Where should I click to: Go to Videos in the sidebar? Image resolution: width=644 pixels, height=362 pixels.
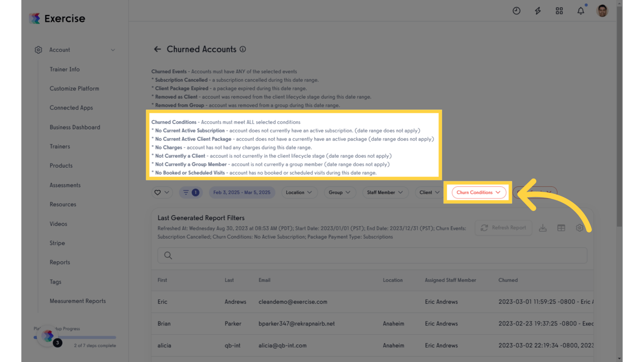pyautogui.click(x=58, y=224)
